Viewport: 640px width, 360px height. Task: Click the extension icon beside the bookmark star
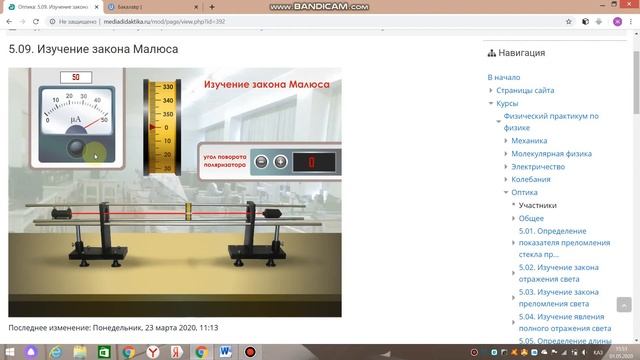point(585,22)
